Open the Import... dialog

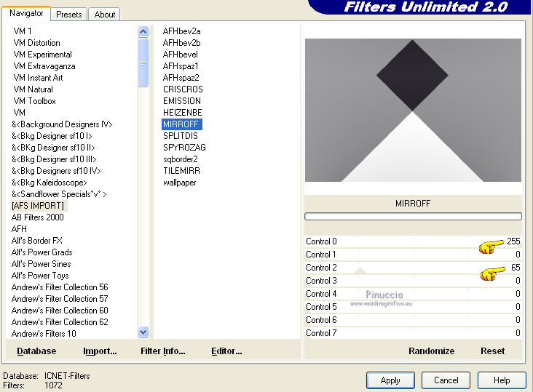(x=100, y=351)
